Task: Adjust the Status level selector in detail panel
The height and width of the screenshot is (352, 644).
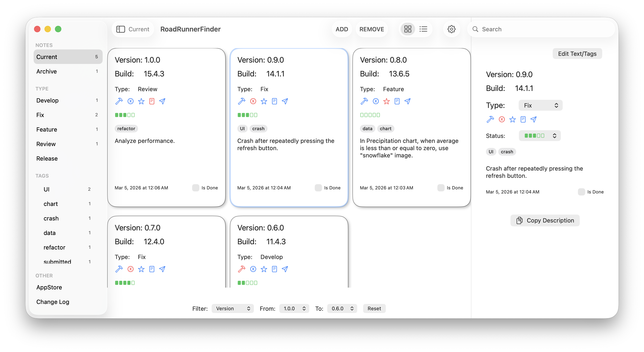Action: 540,136
